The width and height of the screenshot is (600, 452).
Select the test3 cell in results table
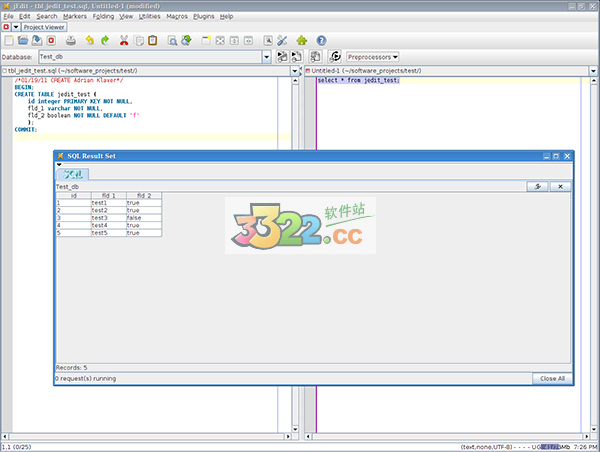[99, 217]
